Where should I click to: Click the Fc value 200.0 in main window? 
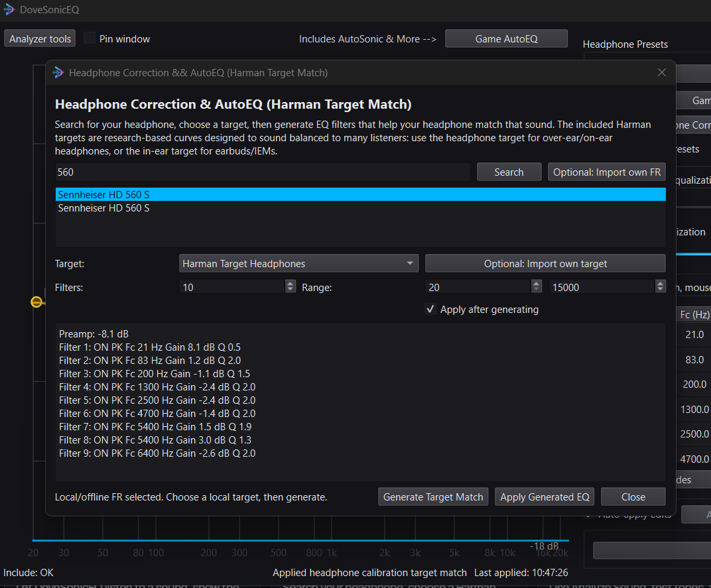(x=694, y=384)
